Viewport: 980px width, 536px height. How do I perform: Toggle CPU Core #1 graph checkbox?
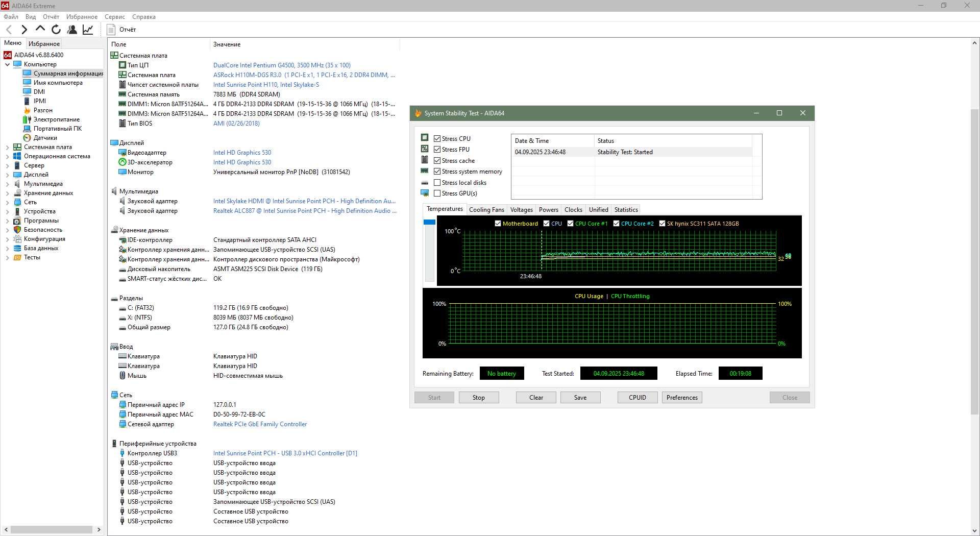pos(571,224)
